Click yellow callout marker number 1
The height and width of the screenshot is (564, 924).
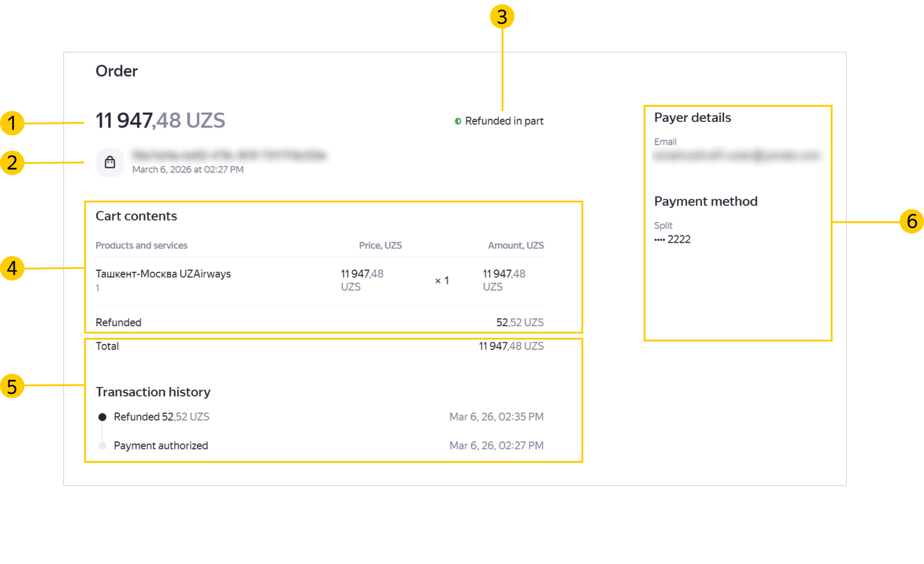pos(12,123)
